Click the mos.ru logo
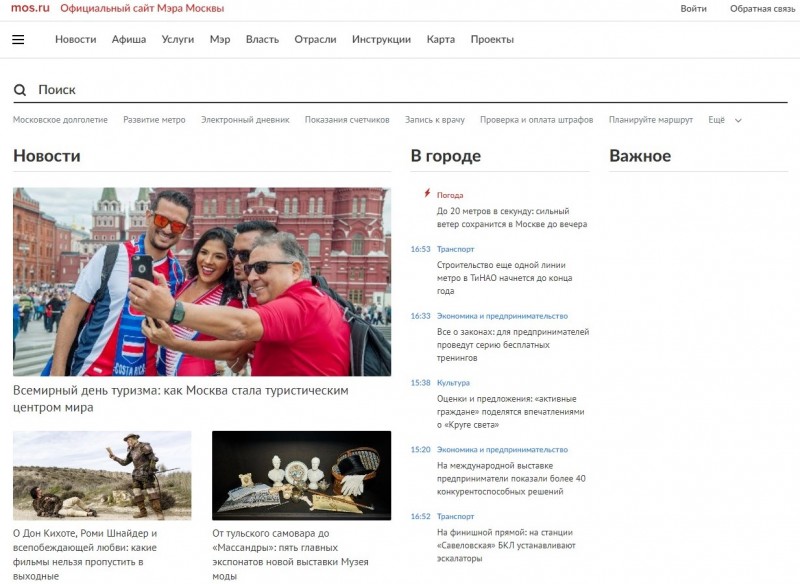This screenshot has height=584, width=800. click(x=30, y=8)
